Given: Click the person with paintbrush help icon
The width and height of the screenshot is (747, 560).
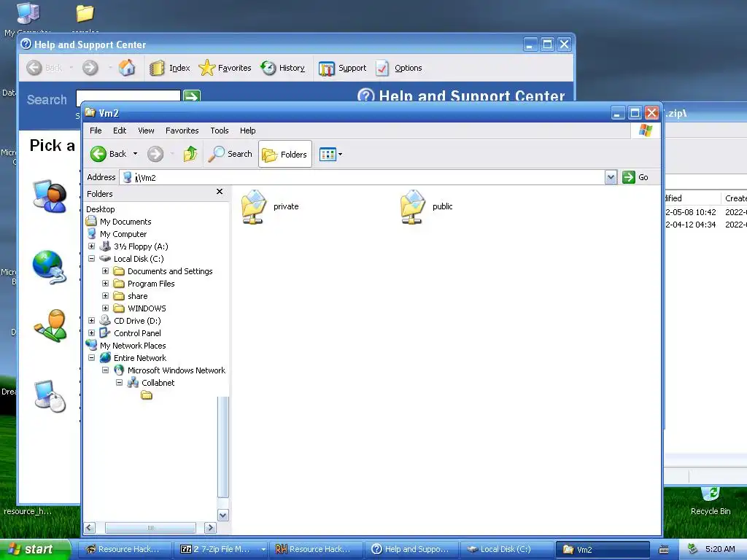Looking at the screenshot, I should 50,326.
